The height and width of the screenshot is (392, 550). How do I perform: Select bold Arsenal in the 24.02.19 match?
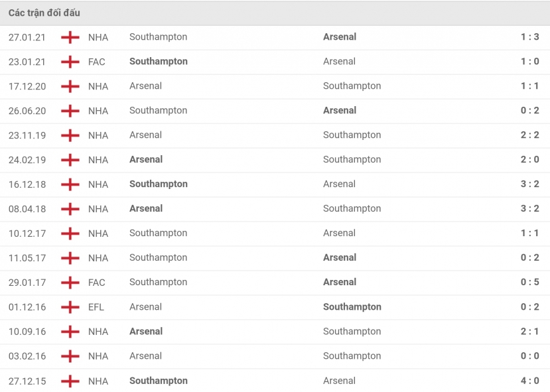pos(146,160)
